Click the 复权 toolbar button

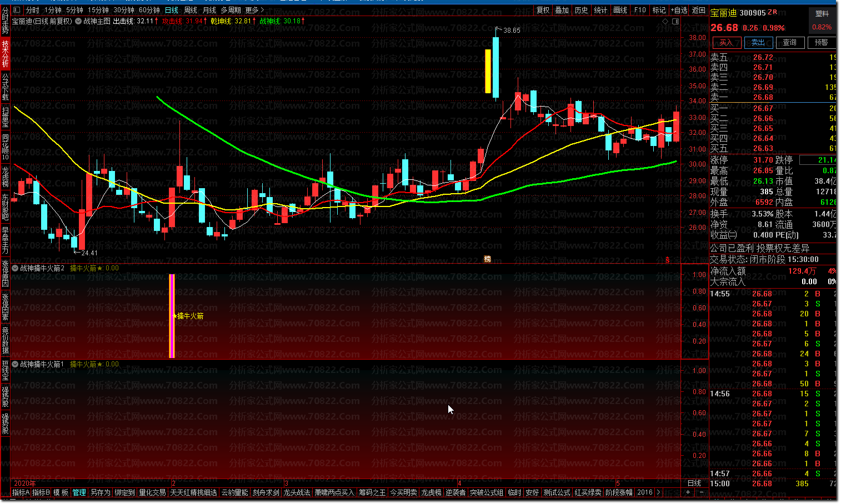click(543, 10)
